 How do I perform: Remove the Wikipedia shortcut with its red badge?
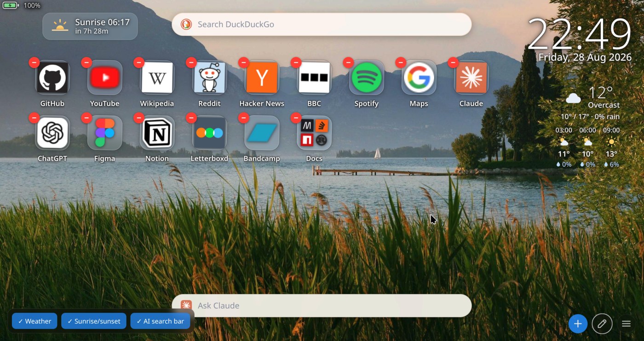click(139, 63)
